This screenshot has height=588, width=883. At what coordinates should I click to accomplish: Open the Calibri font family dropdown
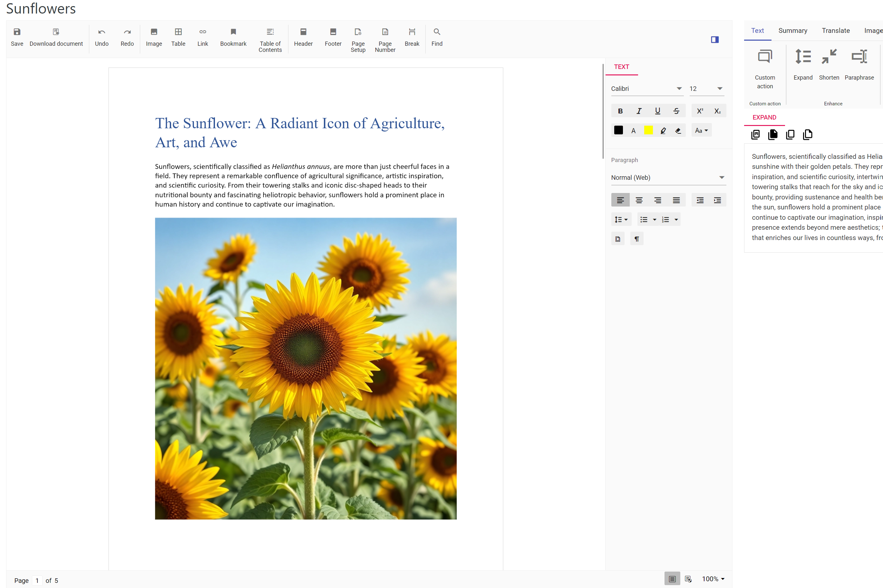pyautogui.click(x=647, y=89)
